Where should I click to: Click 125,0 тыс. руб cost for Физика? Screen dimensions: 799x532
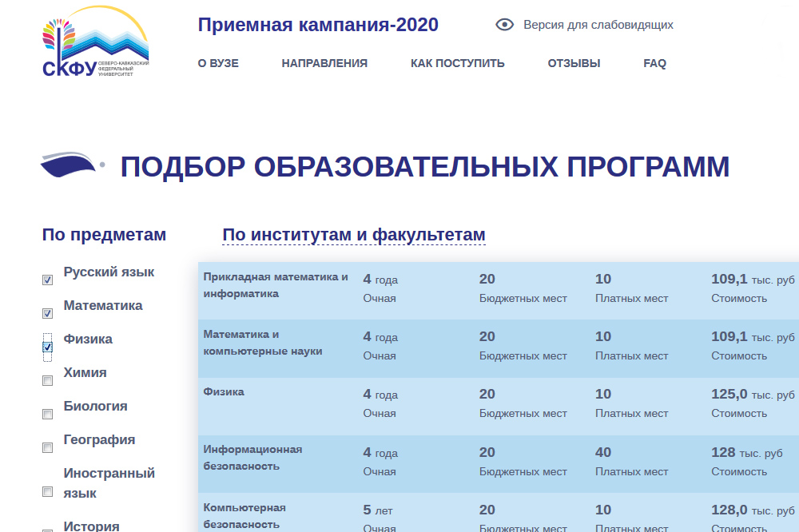click(753, 395)
